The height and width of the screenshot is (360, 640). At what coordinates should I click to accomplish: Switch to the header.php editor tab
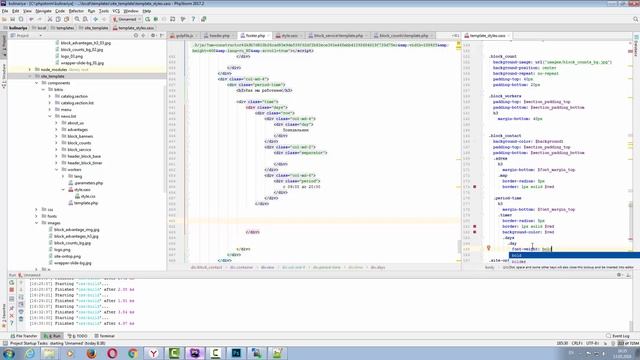click(217, 36)
